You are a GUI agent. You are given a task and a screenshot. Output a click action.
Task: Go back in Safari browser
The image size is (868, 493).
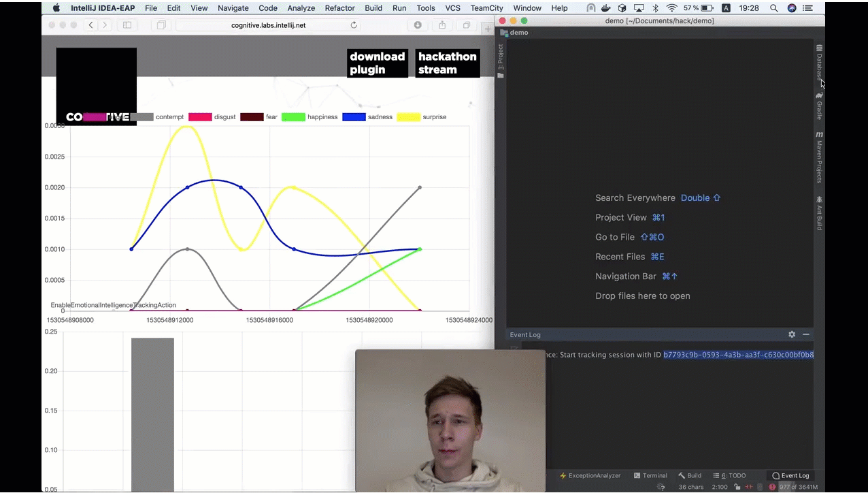coord(90,25)
